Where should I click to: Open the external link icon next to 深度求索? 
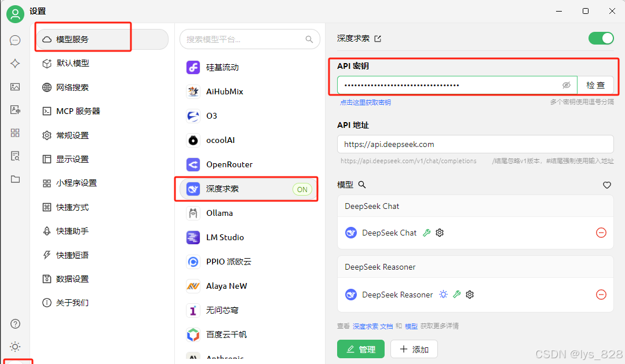[378, 39]
